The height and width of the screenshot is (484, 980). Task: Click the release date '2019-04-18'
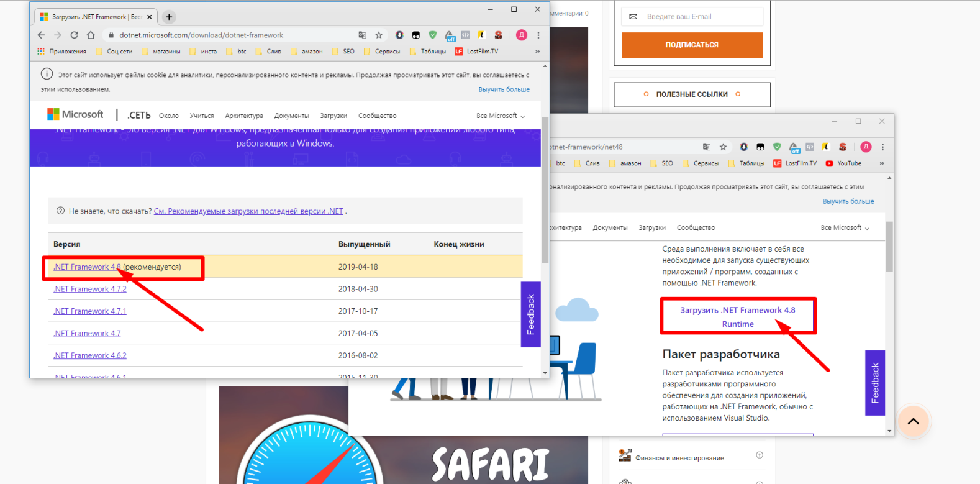358,267
